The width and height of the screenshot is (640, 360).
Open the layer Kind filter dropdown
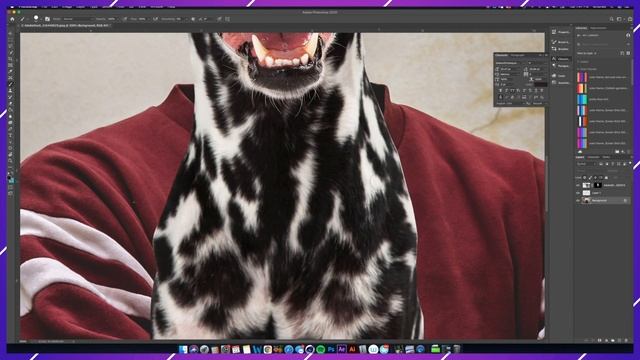tap(587, 164)
